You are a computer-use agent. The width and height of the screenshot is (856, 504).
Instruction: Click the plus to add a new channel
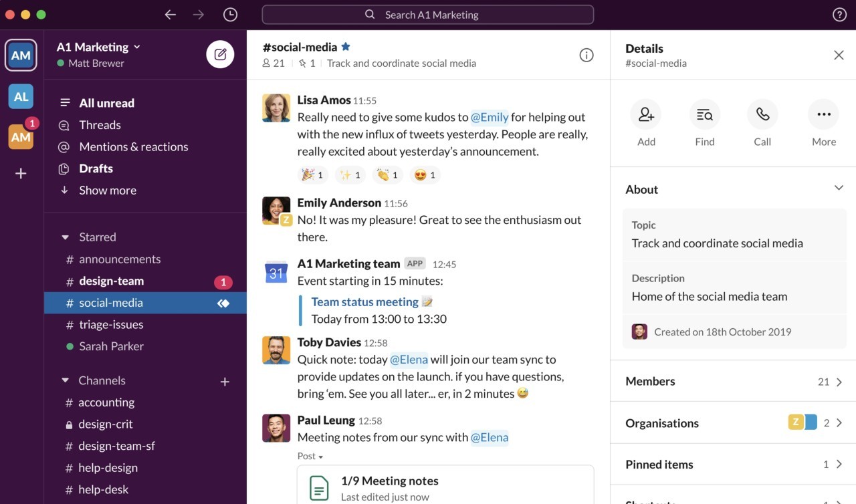pyautogui.click(x=225, y=381)
